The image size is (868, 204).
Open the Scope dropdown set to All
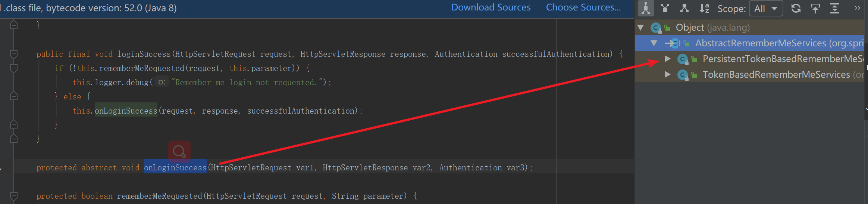point(766,9)
